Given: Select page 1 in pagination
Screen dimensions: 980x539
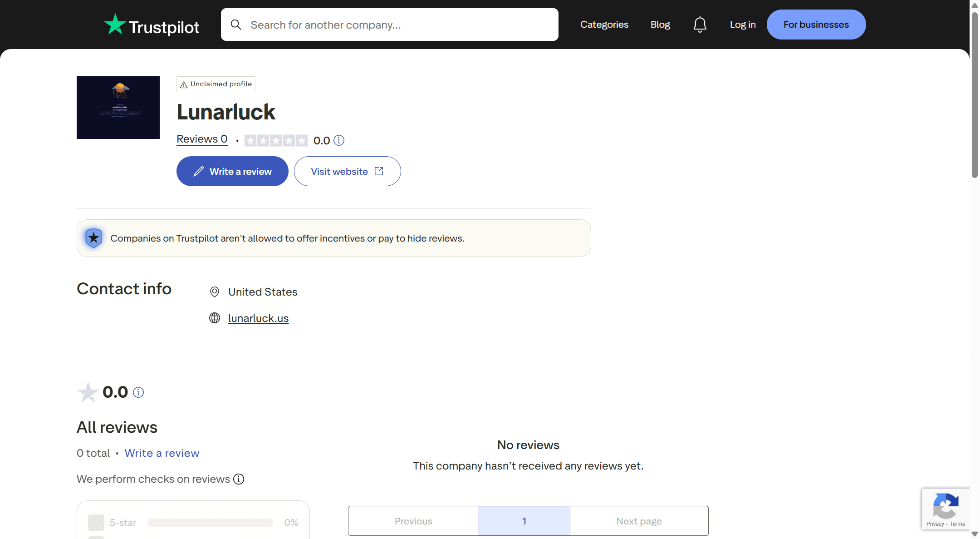Looking at the screenshot, I should [x=524, y=521].
